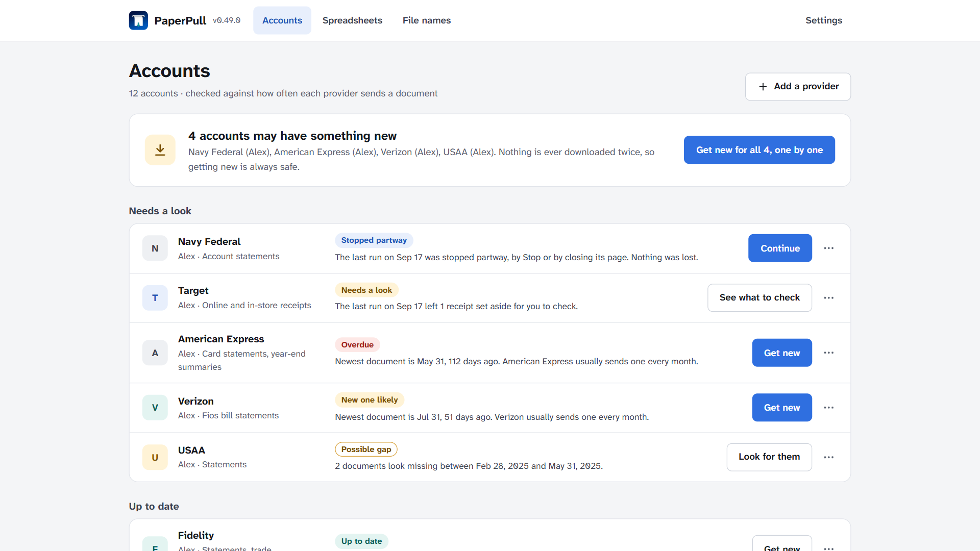Image resolution: width=980 pixels, height=551 pixels.
Task: Select the Verizon account name
Action: pyautogui.click(x=196, y=402)
